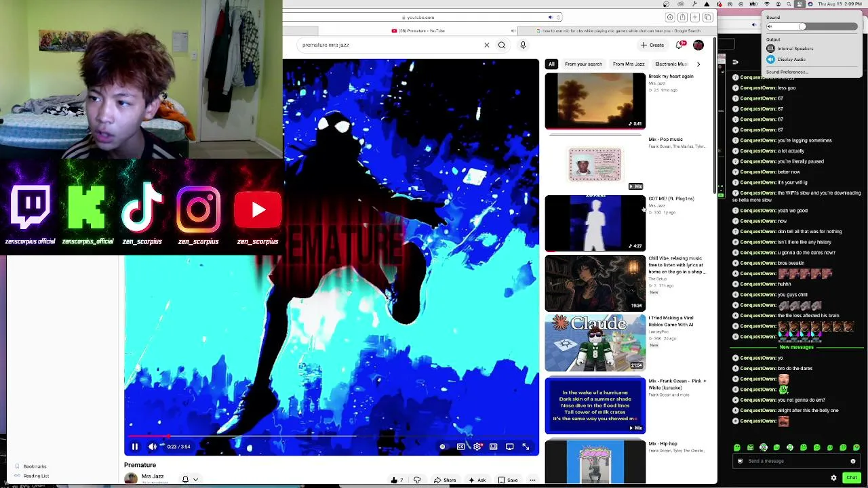
Task: Open 'Mix - Frank Ocean - Pink + White' title
Action: (x=677, y=384)
